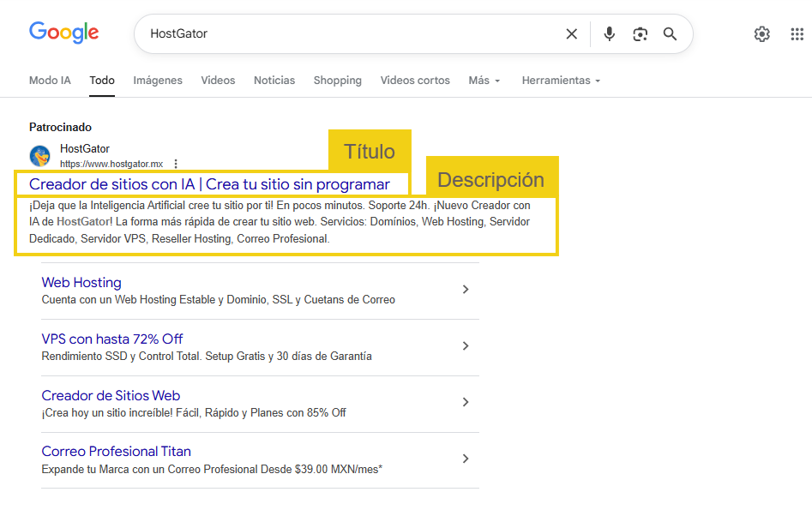This screenshot has width=812, height=510.
Task: Click chevron next to Web Hosting
Action: (x=466, y=290)
